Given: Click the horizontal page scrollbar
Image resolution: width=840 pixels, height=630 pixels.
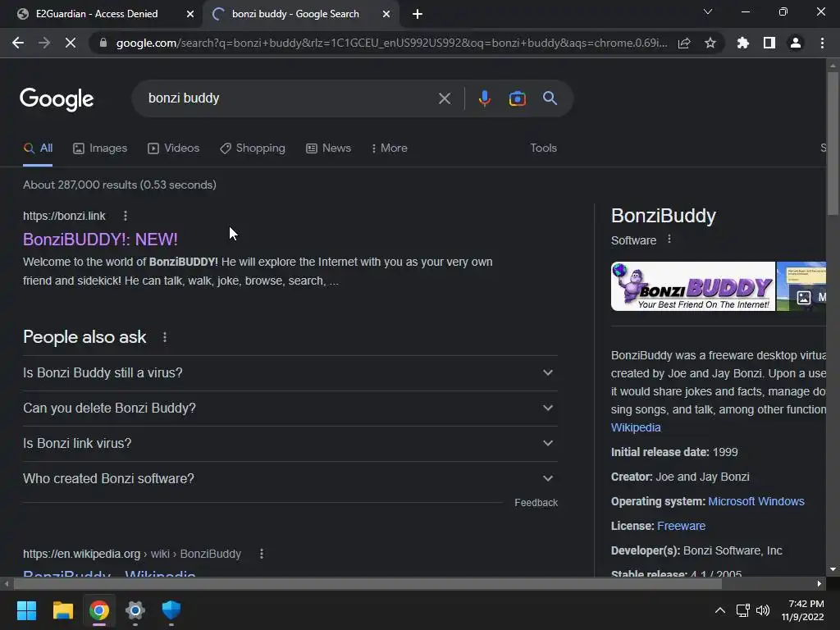Looking at the screenshot, I should (x=367, y=584).
